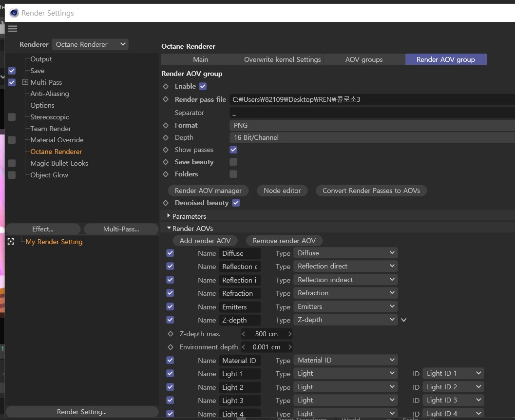
Task: Open Type dropdown showing Emitters
Action: click(x=345, y=306)
